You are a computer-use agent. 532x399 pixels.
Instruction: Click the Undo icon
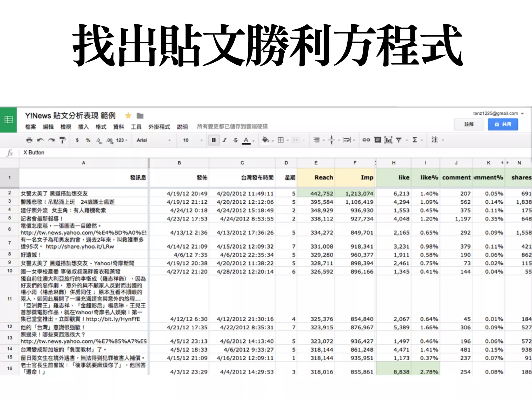click(x=40, y=140)
